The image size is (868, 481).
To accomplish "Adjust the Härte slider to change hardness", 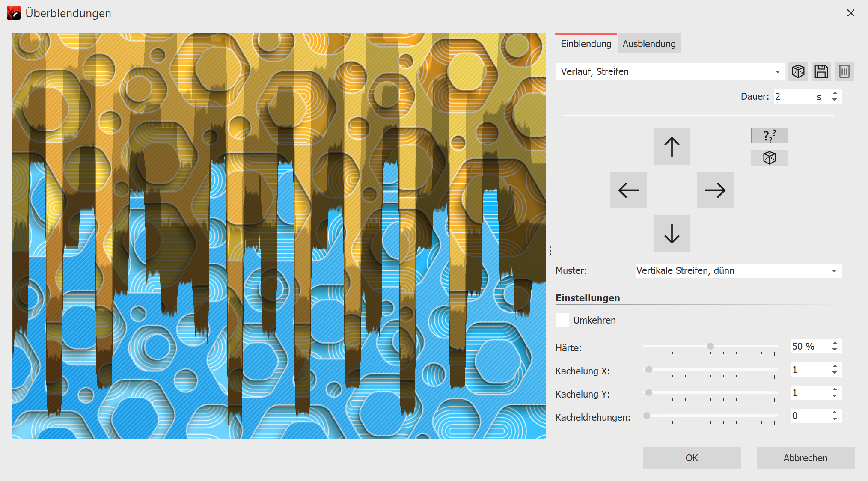I will click(710, 345).
